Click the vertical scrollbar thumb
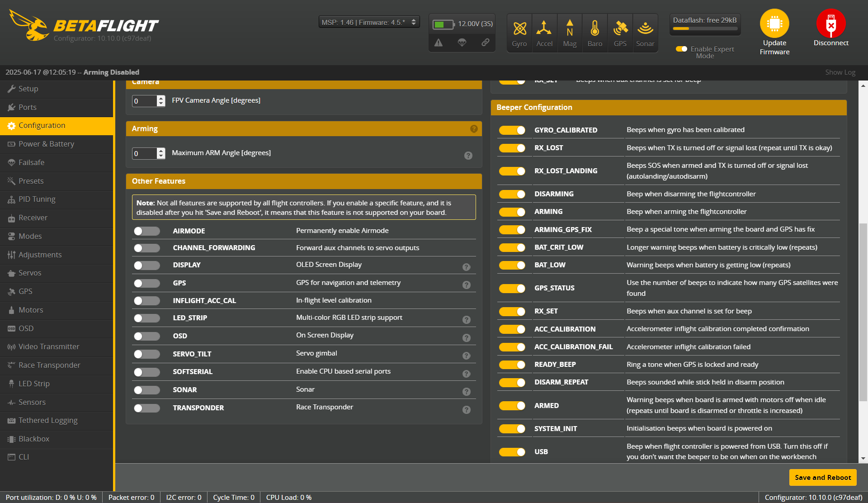 [x=863, y=312]
